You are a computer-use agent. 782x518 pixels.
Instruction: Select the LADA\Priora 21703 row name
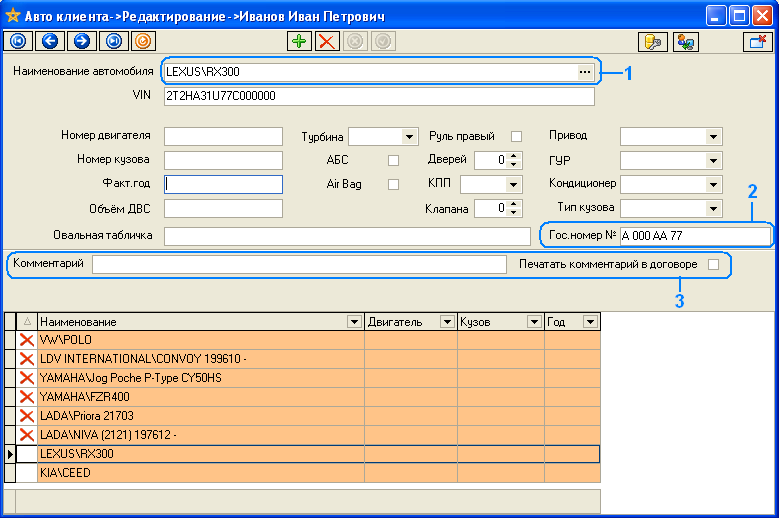point(87,416)
